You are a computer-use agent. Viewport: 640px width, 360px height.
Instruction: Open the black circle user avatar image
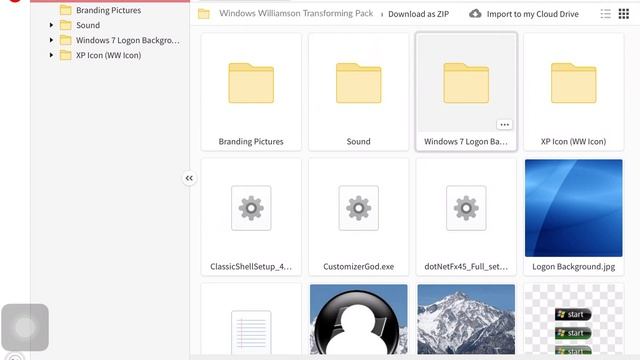(x=358, y=319)
